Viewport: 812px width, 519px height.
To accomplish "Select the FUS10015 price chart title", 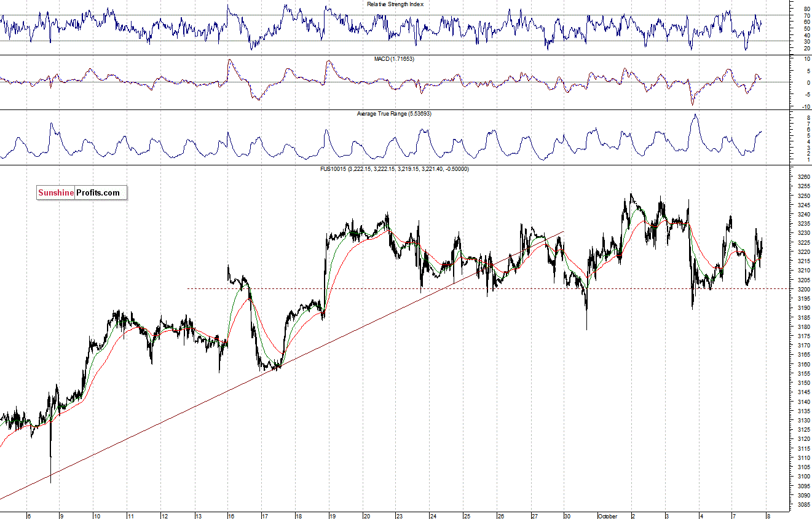I will (395, 168).
